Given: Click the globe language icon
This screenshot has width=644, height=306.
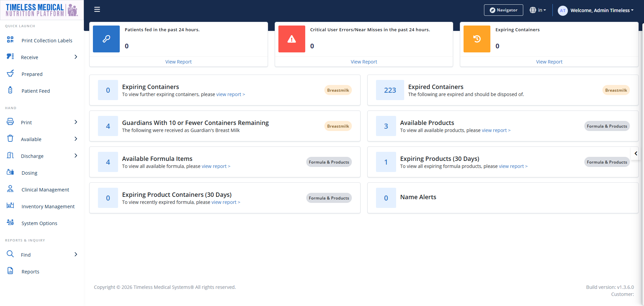Looking at the screenshot, I should point(533,10).
